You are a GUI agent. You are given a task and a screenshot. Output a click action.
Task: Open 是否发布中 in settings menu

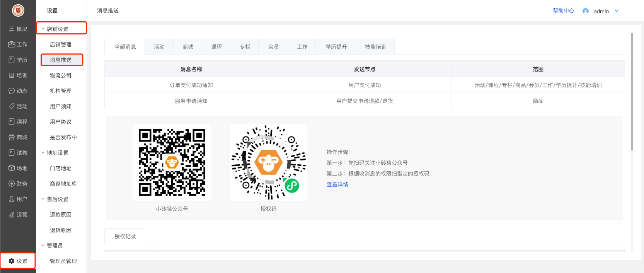[63, 137]
